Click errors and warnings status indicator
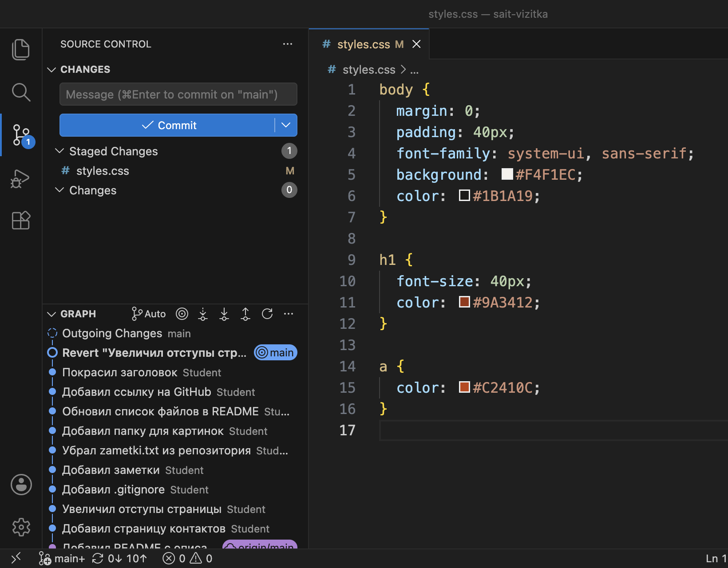Viewport: 728px width, 568px height. (187, 559)
